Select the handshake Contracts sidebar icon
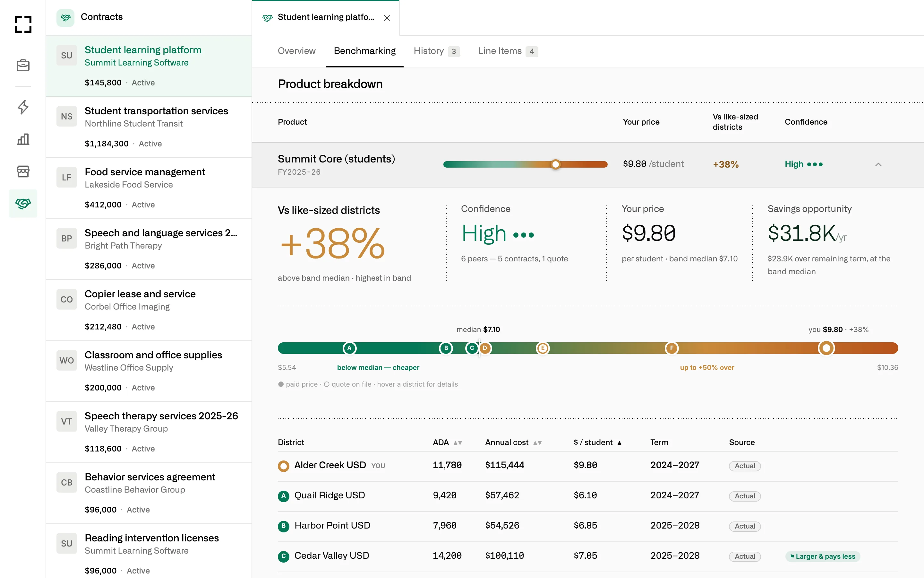 23,203
